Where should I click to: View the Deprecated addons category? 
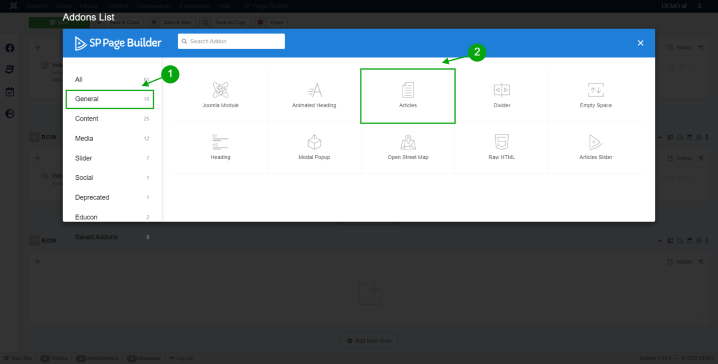pos(112,197)
